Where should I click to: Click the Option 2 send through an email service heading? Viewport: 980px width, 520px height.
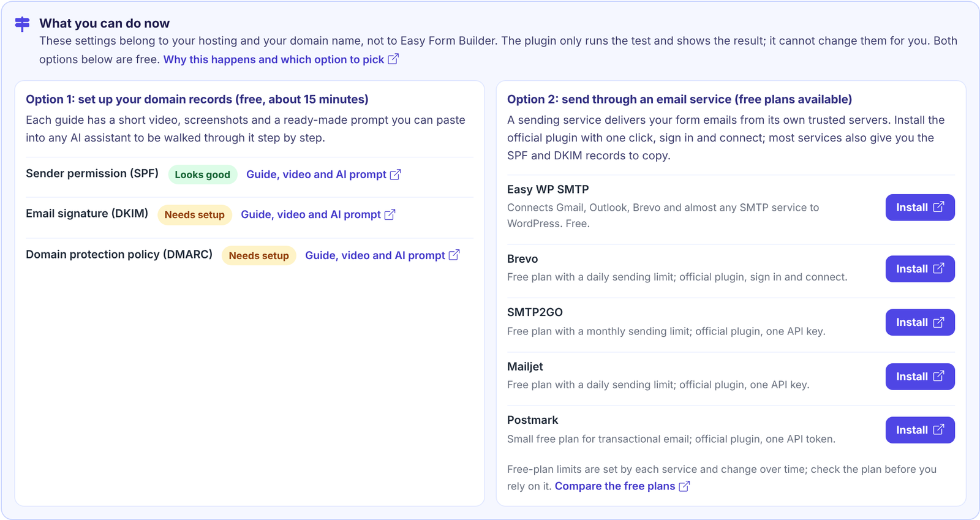coord(680,99)
